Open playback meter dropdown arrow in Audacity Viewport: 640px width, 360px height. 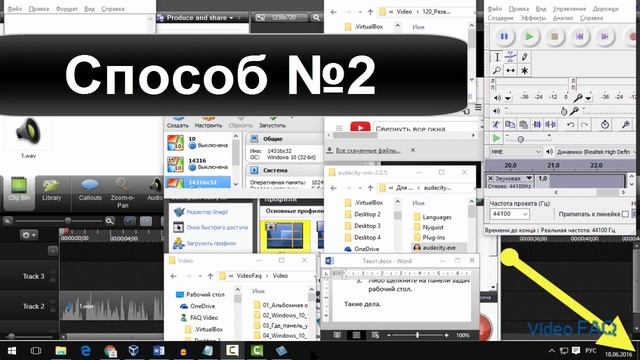pos(508,98)
